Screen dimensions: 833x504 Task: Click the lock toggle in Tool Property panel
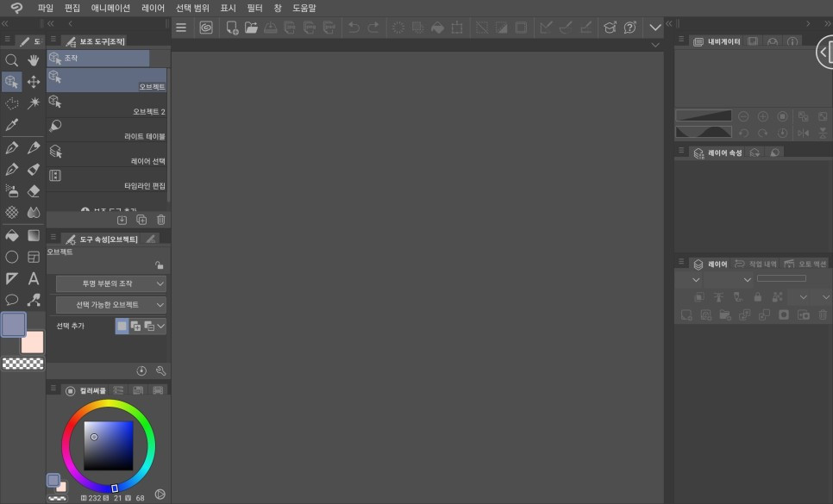click(160, 263)
